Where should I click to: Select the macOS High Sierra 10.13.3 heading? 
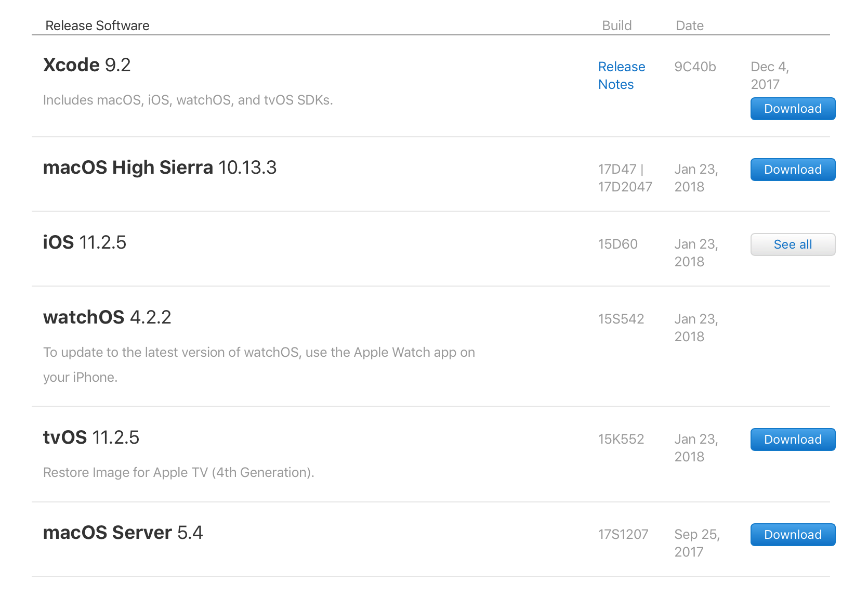(160, 167)
